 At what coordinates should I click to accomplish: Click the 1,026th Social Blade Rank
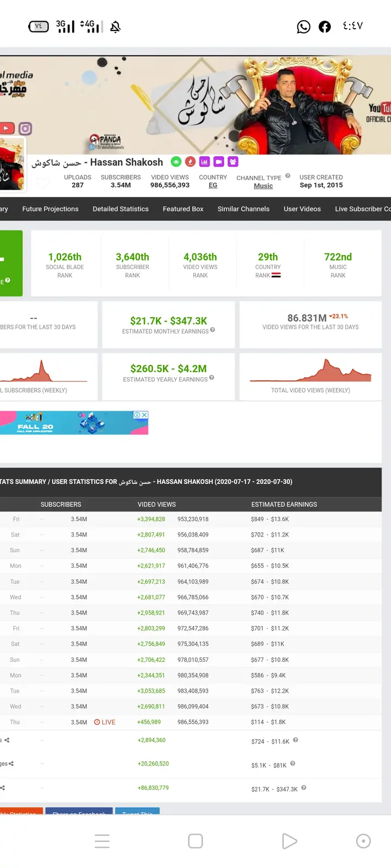tap(65, 257)
